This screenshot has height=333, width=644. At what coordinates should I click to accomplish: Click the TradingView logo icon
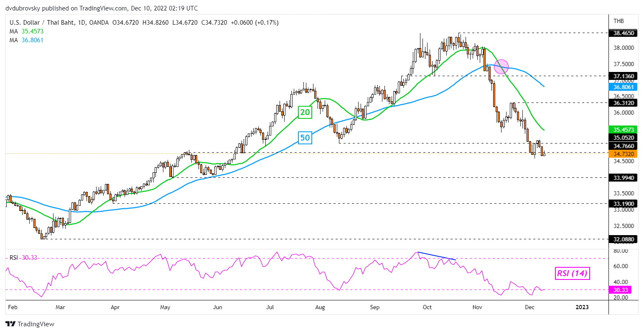coord(10,324)
